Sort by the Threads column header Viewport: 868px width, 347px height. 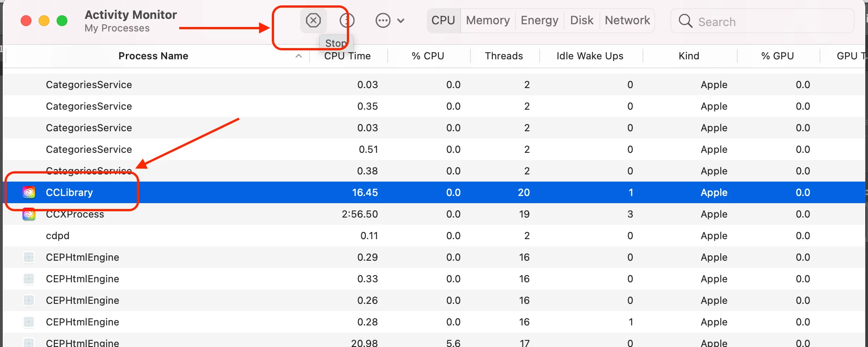coord(504,56)
